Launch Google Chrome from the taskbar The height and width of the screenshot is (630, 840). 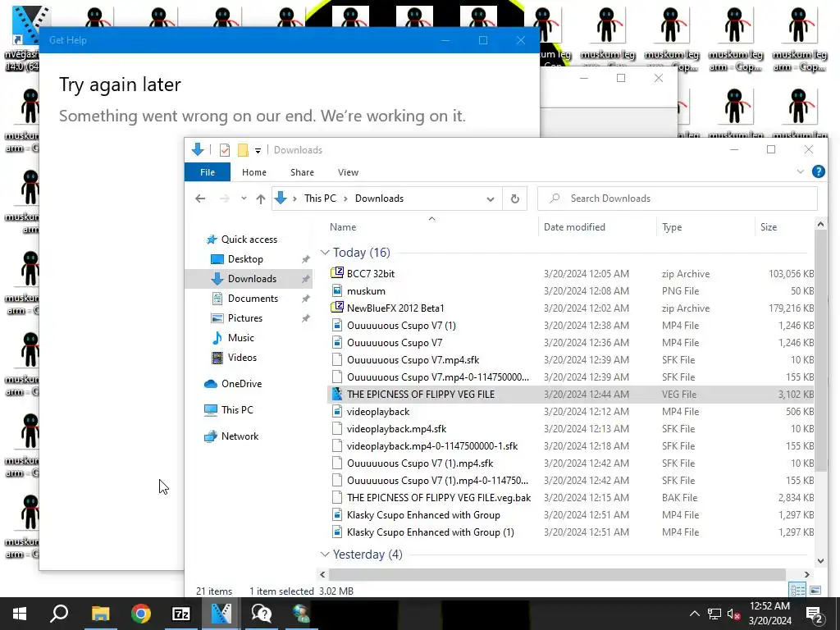[x=141, y=614]
